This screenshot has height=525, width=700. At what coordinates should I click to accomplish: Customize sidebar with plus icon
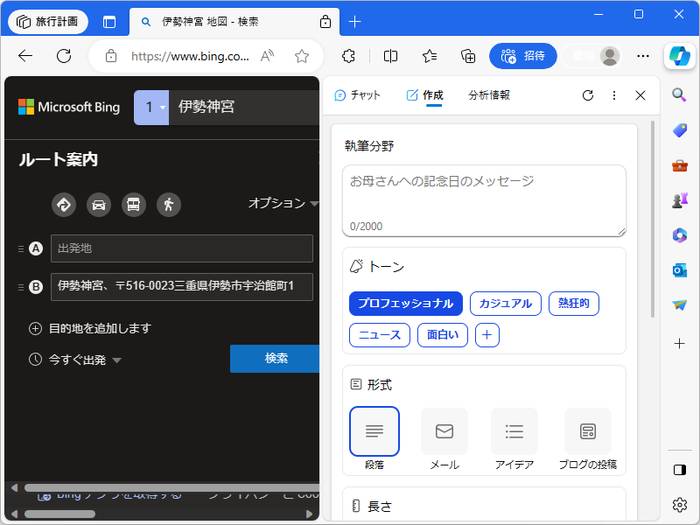coord(679,343)
